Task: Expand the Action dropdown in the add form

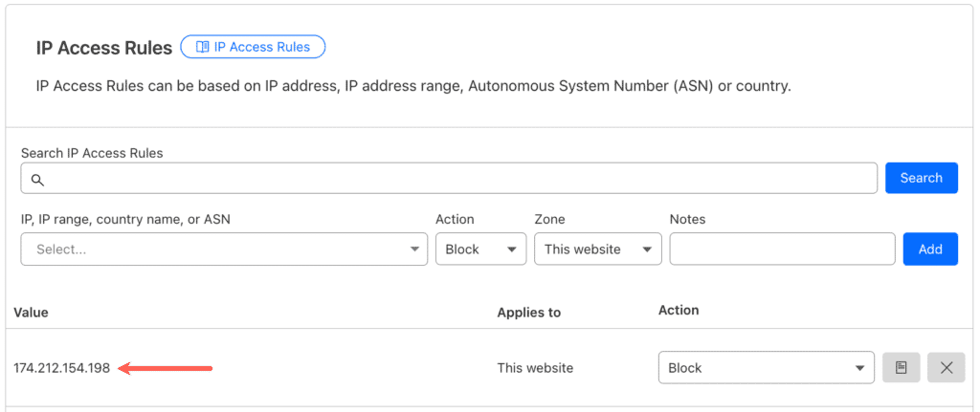Action: tap(480, 249)
